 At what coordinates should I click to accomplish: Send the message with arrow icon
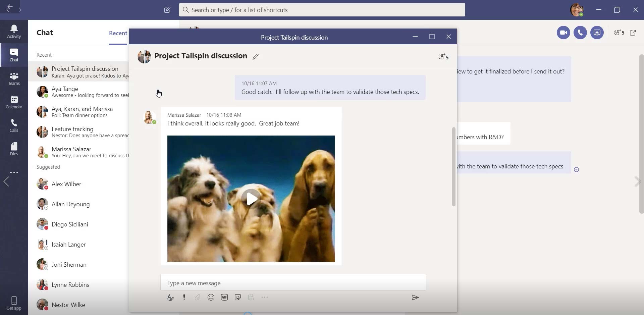[x=415, y=298]
